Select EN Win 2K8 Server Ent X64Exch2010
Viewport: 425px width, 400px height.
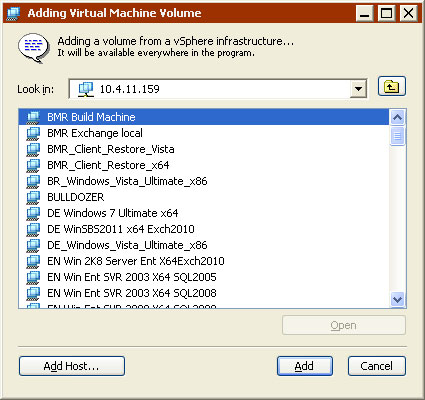point(204,261)
